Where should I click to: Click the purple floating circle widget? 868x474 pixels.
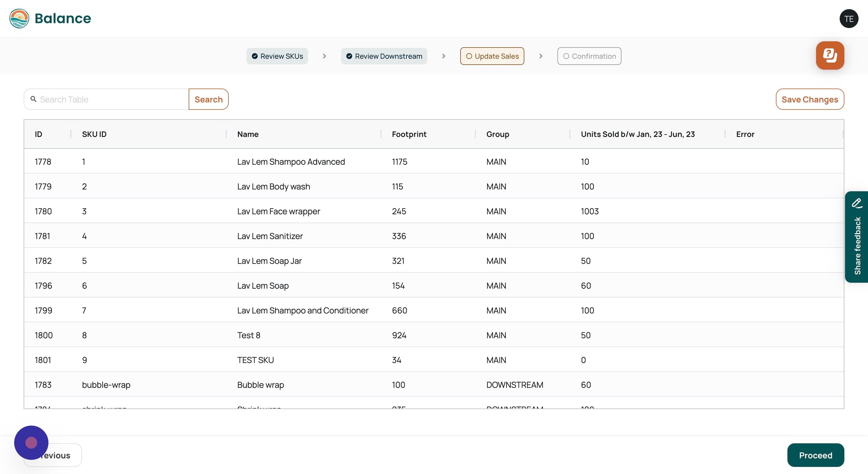(31, 442)
